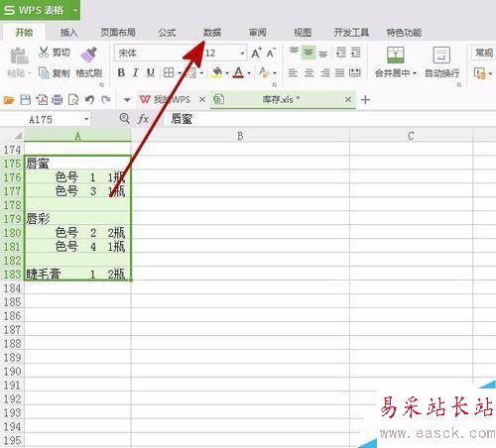Click the fx insert function button
The width and height of the screenshot is (496, 448).
[143, 119]
